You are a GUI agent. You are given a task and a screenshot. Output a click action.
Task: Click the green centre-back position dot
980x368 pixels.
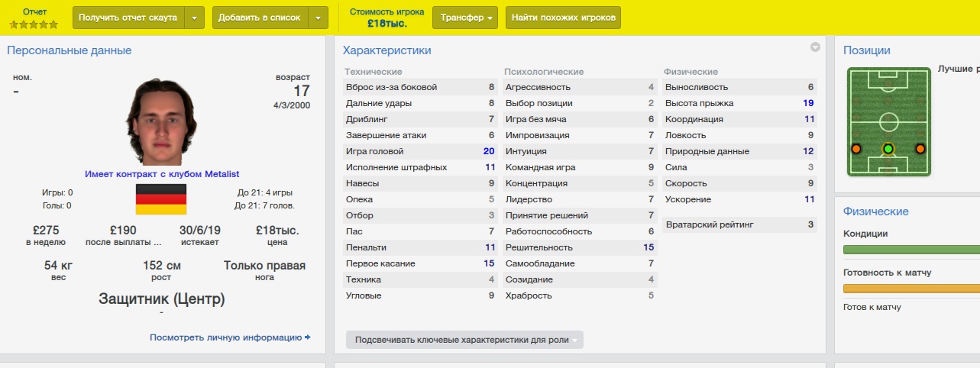click(888, 148)
